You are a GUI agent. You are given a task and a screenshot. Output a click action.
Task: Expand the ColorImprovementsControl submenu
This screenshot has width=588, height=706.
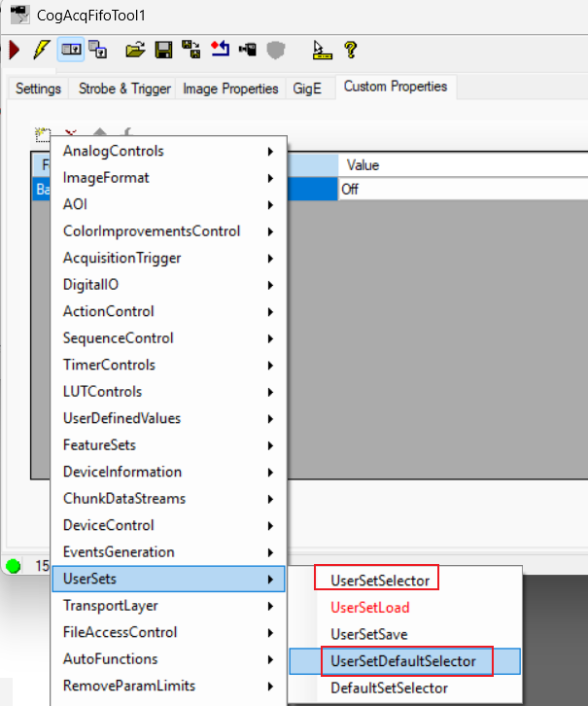pos(169,231)
